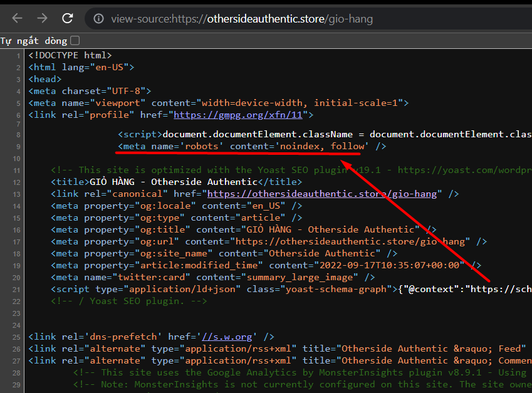Go back using the browser back arrow
This screenshot has height=393, width=532.
coord(17,18)
